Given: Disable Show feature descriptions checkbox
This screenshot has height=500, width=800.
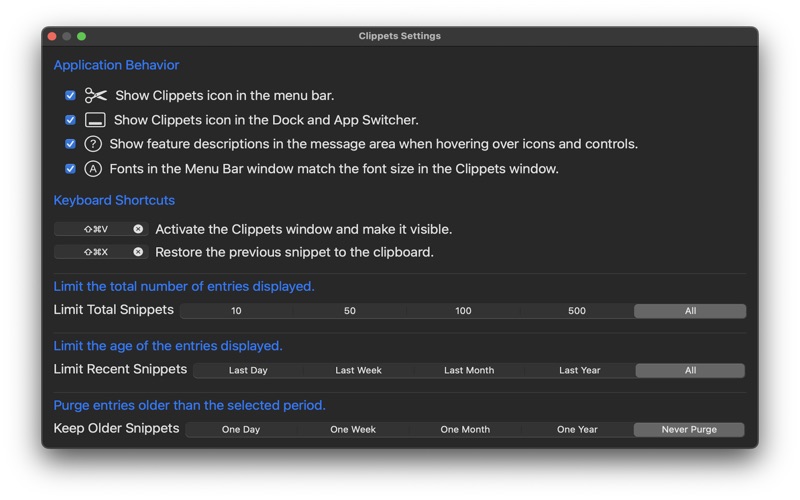Looking at the screenshot, I should tap(70, 144).
